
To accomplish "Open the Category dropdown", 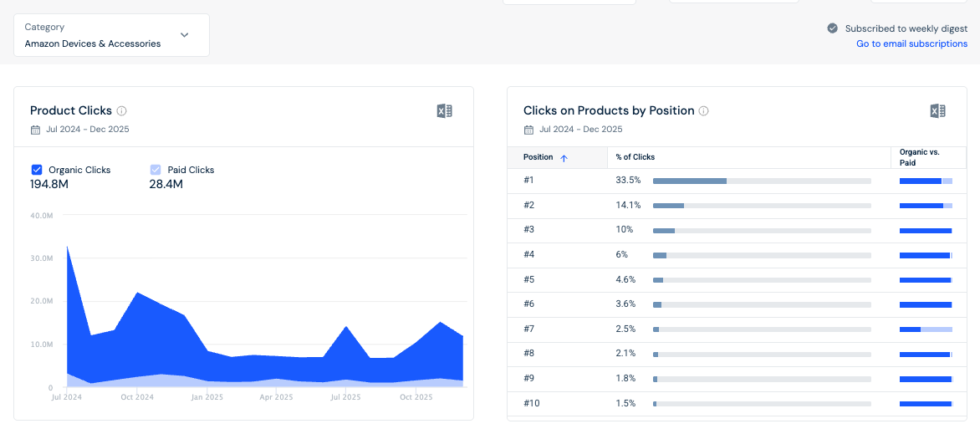I will click(112, 35).
